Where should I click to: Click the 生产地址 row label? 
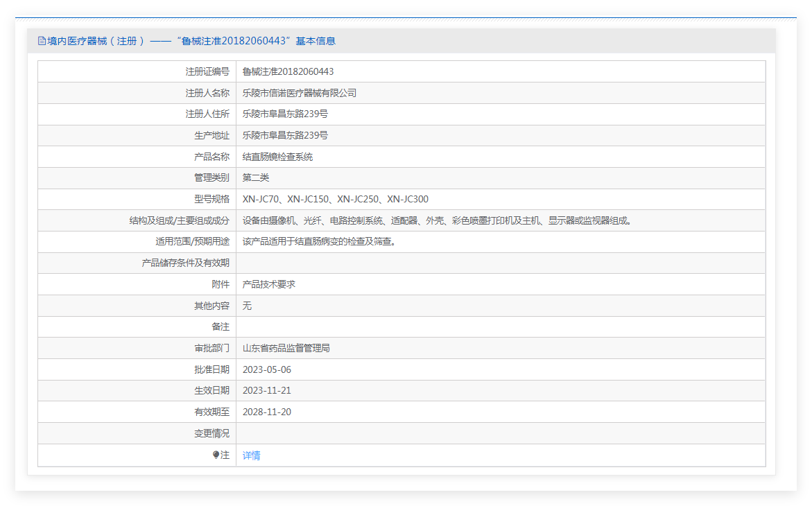tap(211, 136)
